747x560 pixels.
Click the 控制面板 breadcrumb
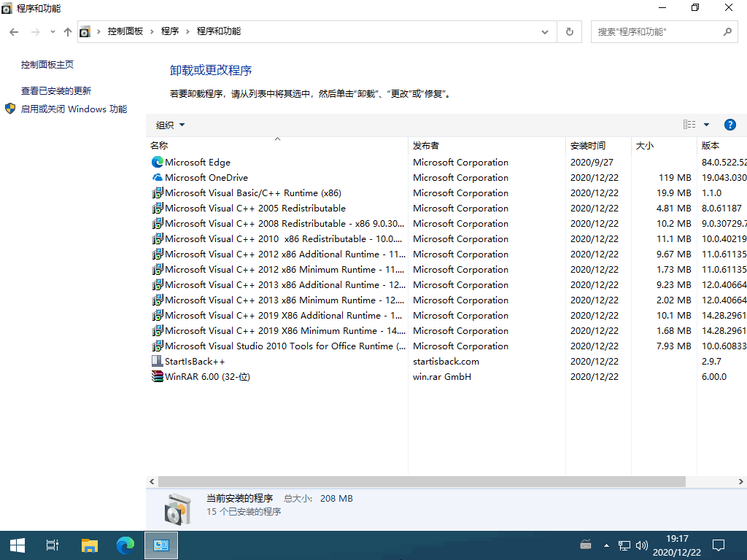(x=125, y=31)
